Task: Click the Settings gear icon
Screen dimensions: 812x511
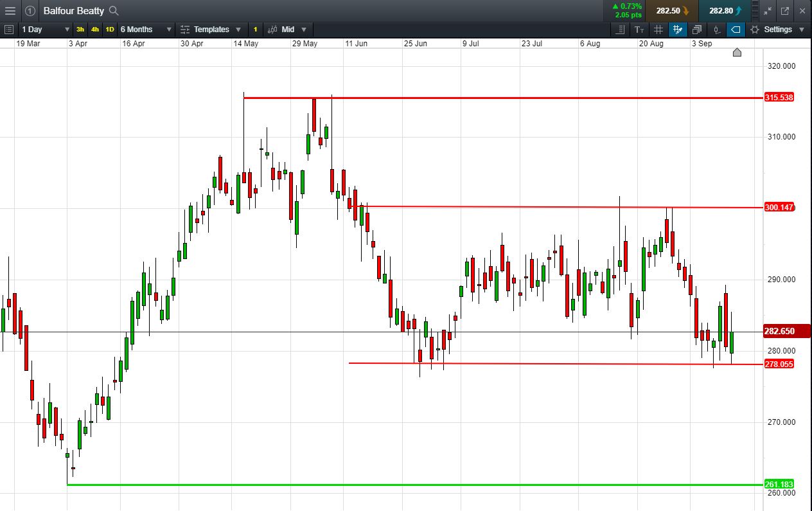Action: (x=755, y=30)
